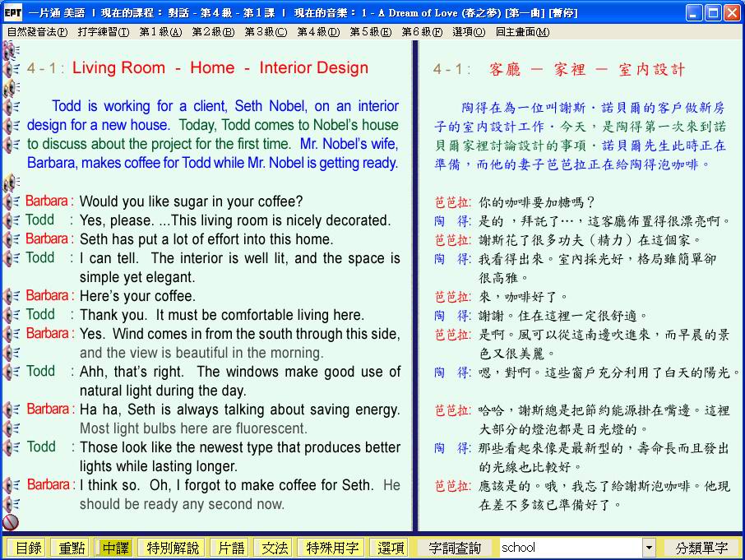Play the 'Ahh, that's right' sentence audio
This screenshot has width=745, height=560.
pyautogui.click(x=12, y=372)
